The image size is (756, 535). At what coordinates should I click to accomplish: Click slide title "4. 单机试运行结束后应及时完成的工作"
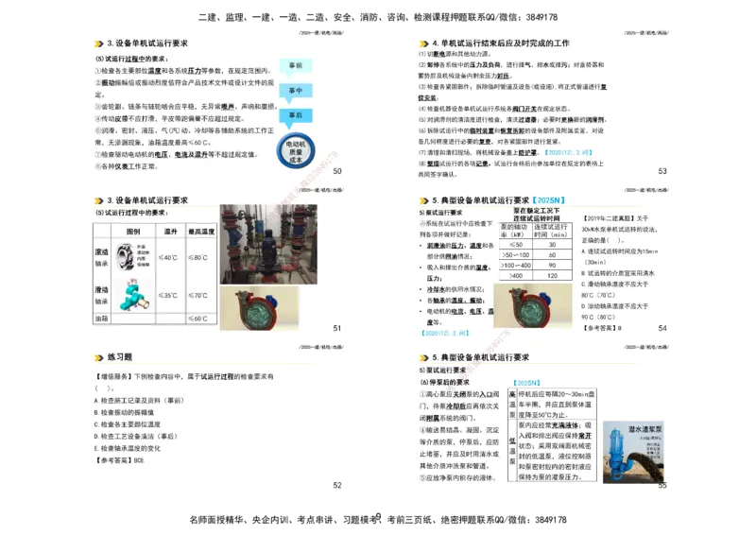(501, 43)
